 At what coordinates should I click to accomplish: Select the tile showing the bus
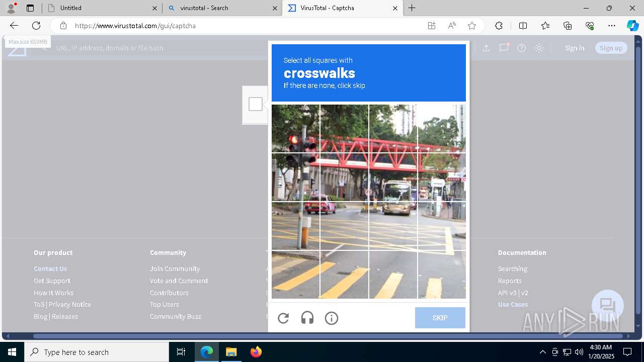click(393, 177)
